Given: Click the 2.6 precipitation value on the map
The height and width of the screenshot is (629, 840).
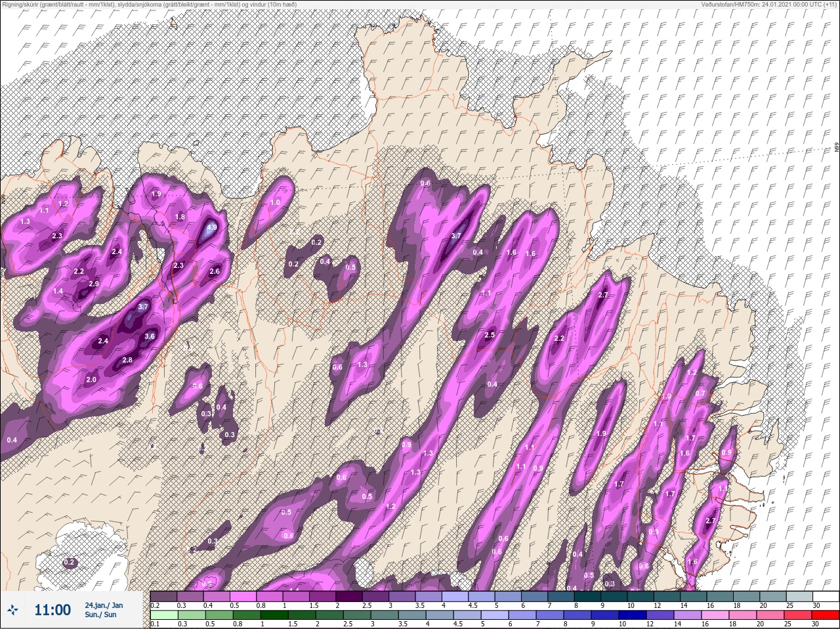Looking at the screenshot, I should point(215,272).
